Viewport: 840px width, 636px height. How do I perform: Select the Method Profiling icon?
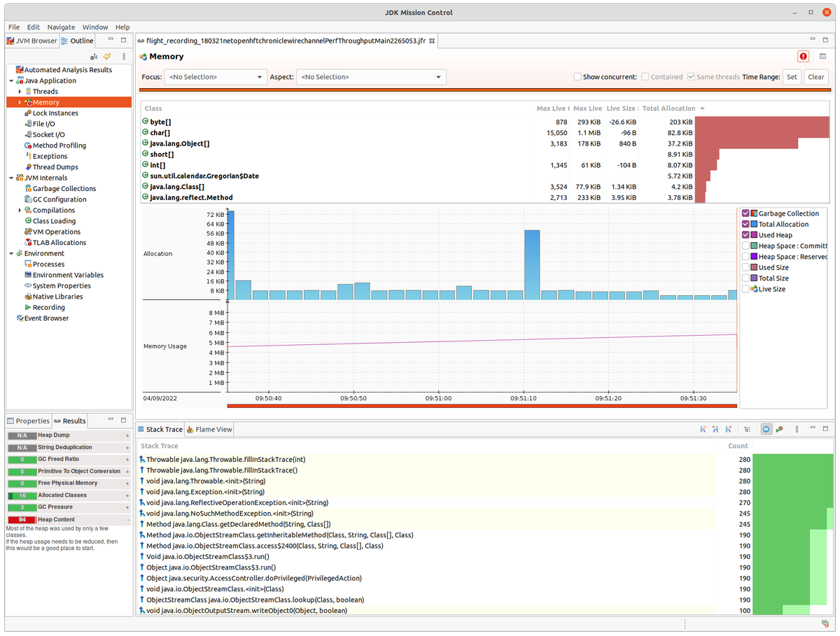pyautogui.click(x=28, y=146)
